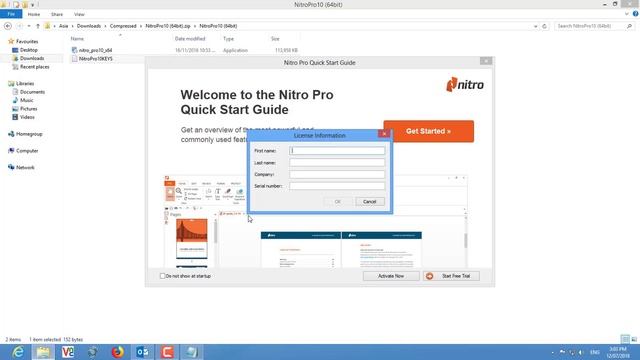Click the Nitro logo
The width and height of the screenshot is (640, 360).
click(x=465, y=84)
